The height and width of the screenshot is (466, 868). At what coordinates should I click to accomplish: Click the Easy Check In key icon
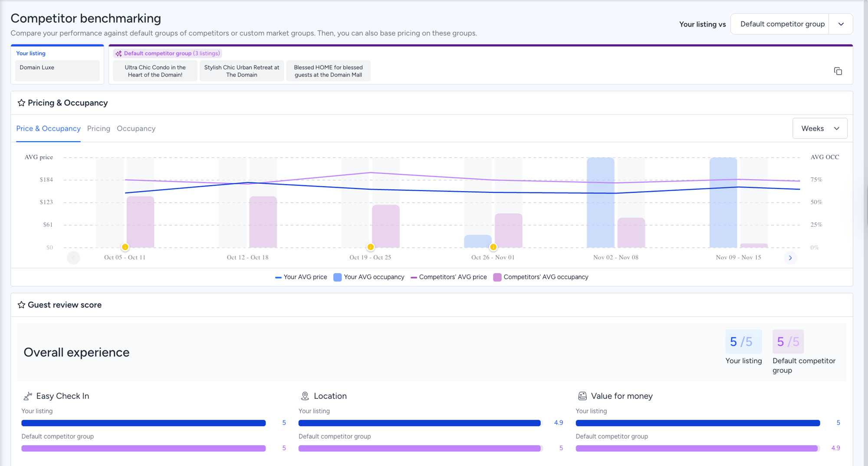coord(28,396)
